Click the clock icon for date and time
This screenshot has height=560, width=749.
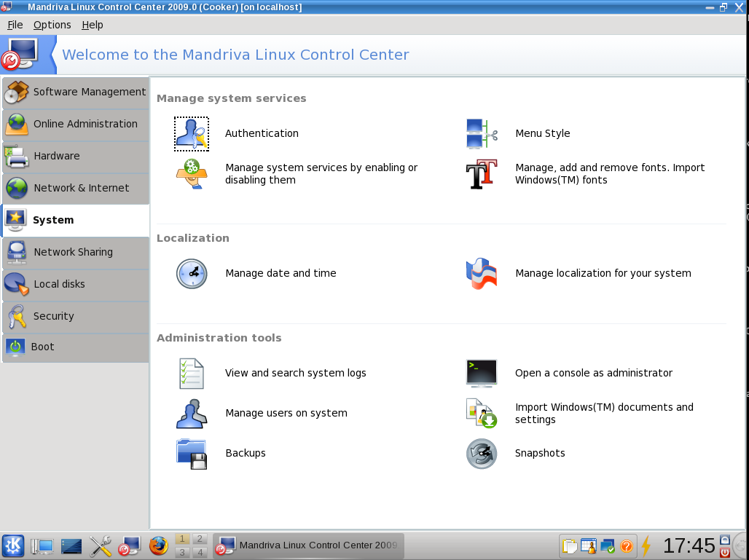click(192, 274)
